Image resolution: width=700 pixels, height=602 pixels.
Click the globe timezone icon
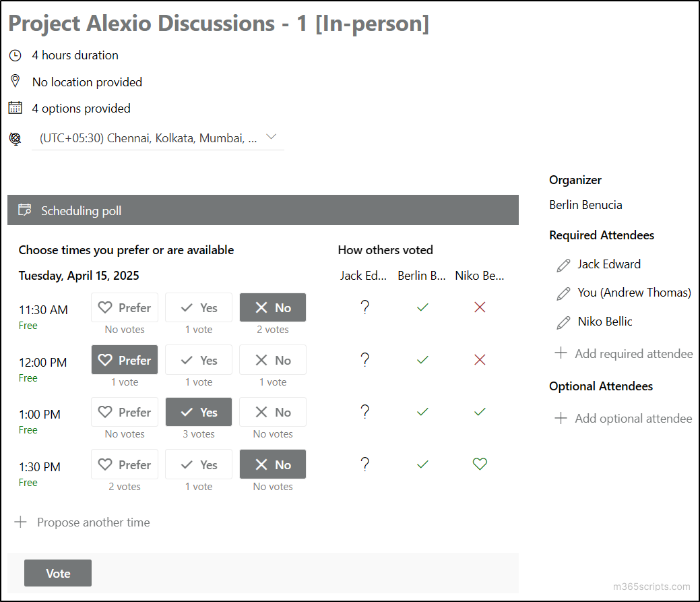tap(15, 138)
